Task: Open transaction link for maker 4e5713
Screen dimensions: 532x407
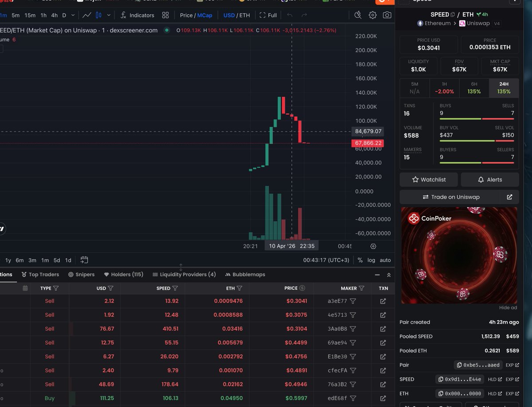Action: pos(383,315)
